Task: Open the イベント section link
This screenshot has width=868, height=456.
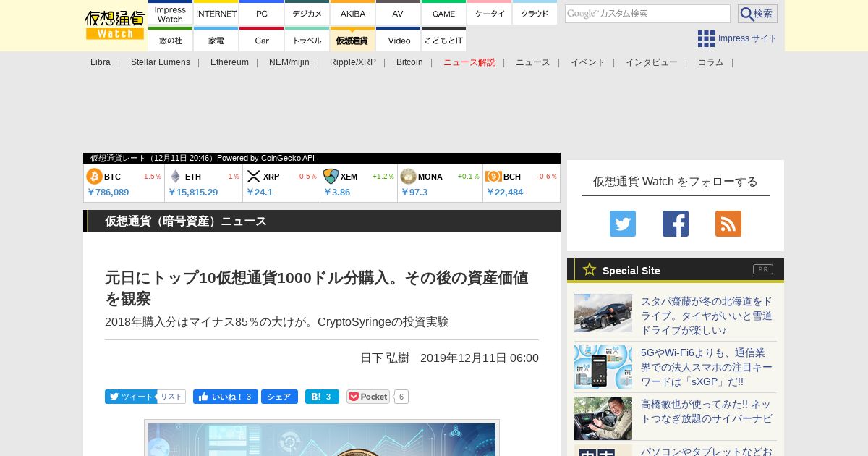Action: click(588, 62)
